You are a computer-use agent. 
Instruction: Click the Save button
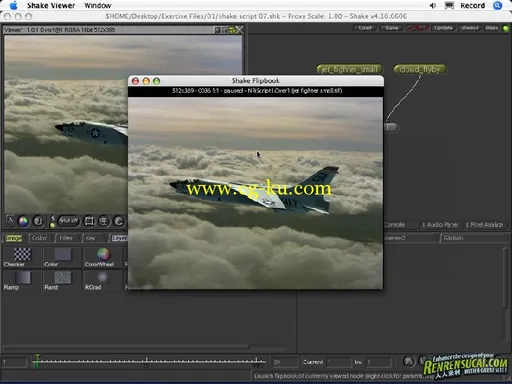[392, 28]
